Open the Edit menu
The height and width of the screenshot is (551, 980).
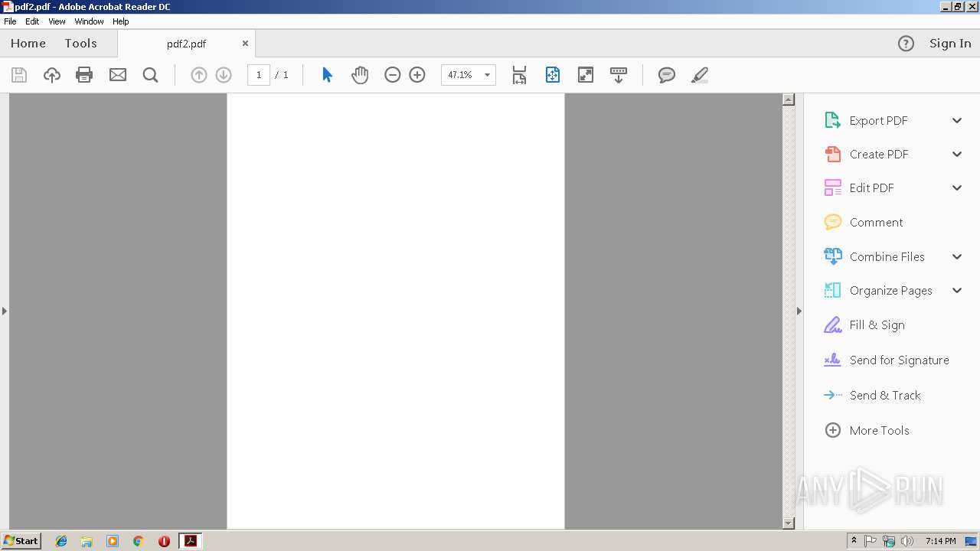tap(32, 21)
